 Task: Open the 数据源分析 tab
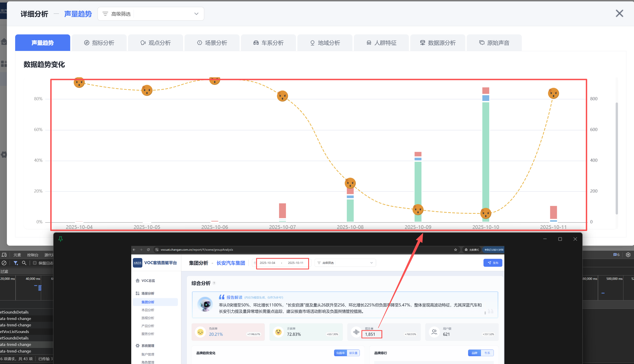pos(438,43)
